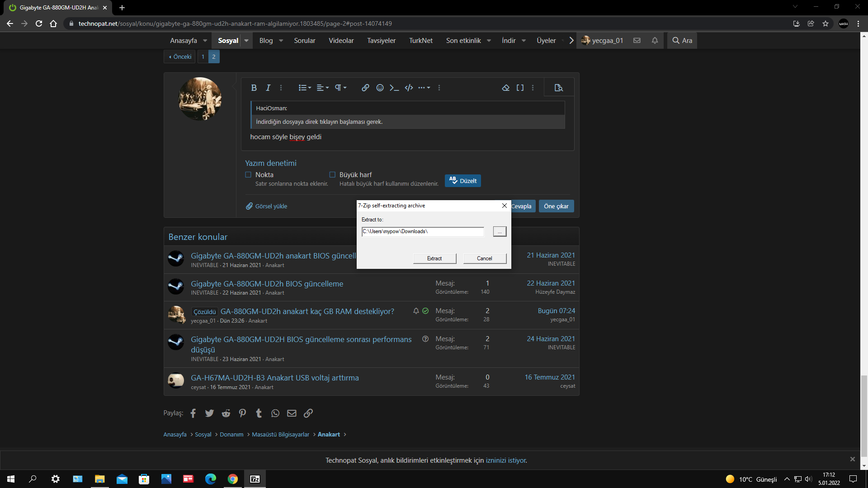
Task: Open the emoji smiley picker
Action: point(380,88)
